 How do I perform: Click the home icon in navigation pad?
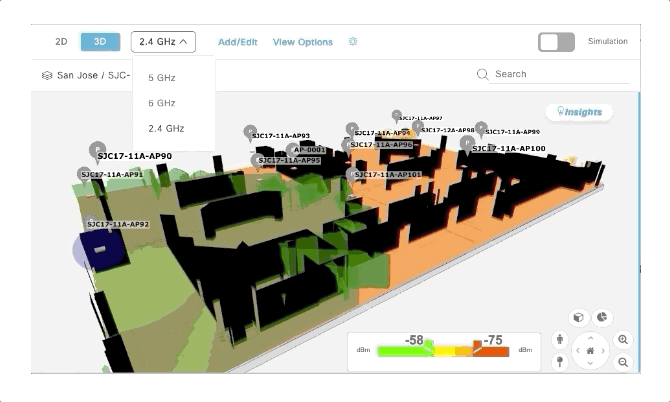tap(590, 351)
